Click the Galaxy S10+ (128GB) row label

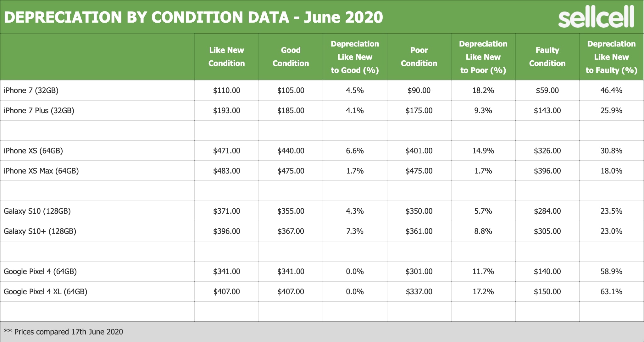40,231
